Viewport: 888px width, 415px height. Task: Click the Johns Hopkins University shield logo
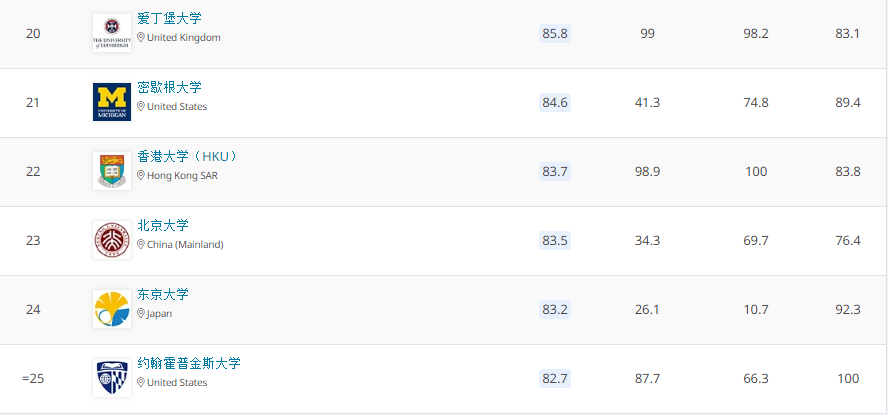112,378
